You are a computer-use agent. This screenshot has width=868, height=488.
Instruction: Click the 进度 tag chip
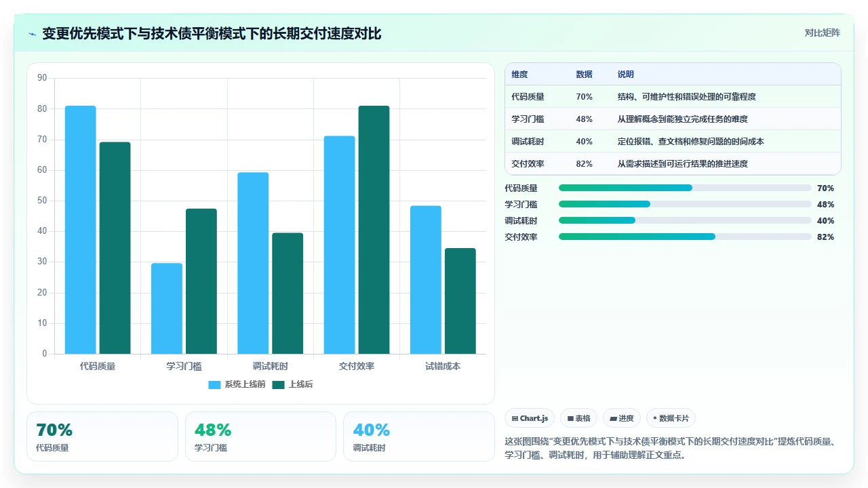pos(622,418)
